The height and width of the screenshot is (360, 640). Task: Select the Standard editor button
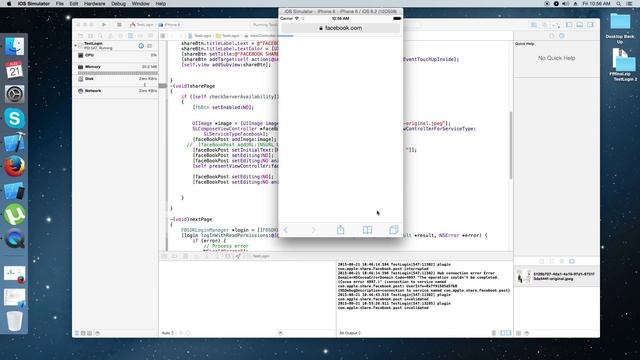[534, 25]
